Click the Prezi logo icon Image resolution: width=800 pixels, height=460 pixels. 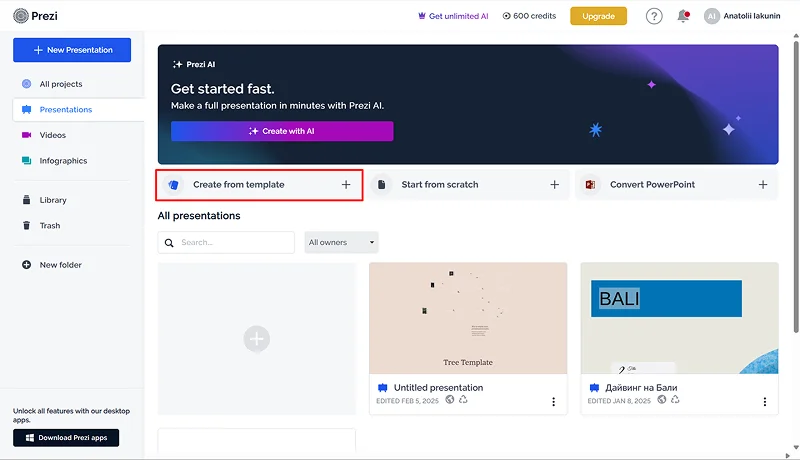coord(21,16)
